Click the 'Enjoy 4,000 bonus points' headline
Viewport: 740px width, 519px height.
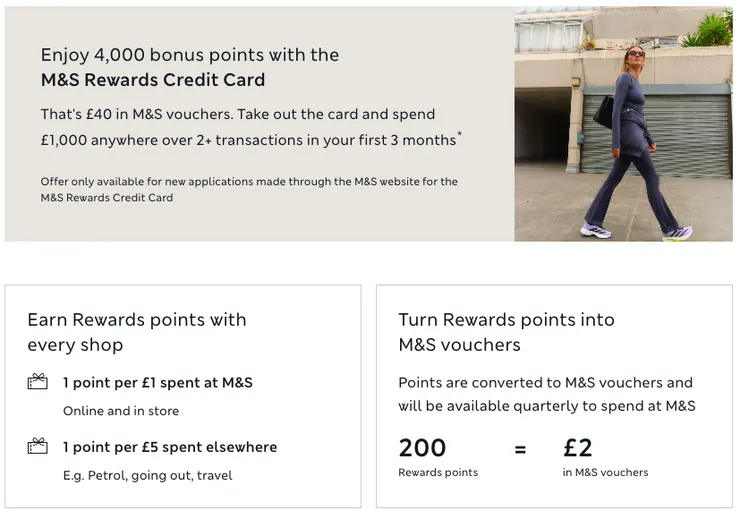coord(190,55)
